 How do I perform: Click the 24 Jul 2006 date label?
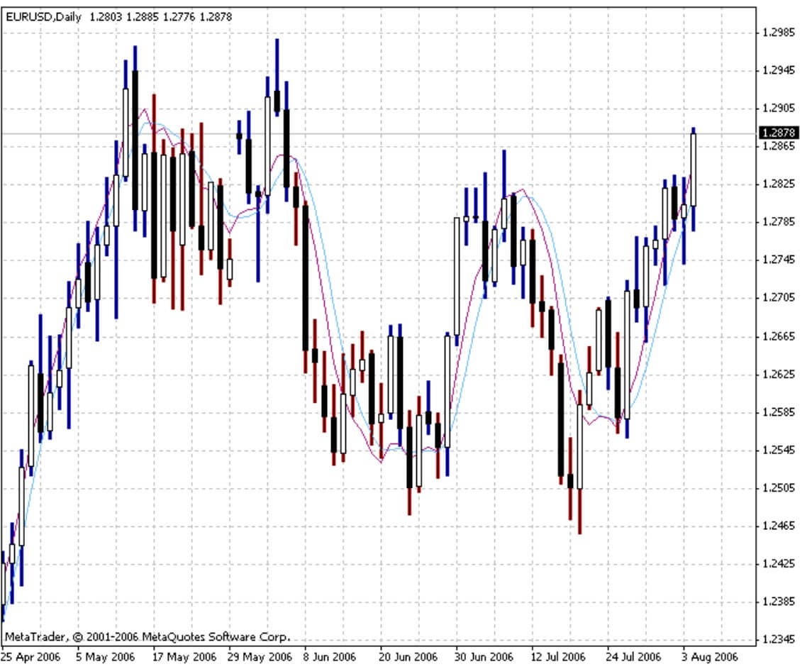633,657
